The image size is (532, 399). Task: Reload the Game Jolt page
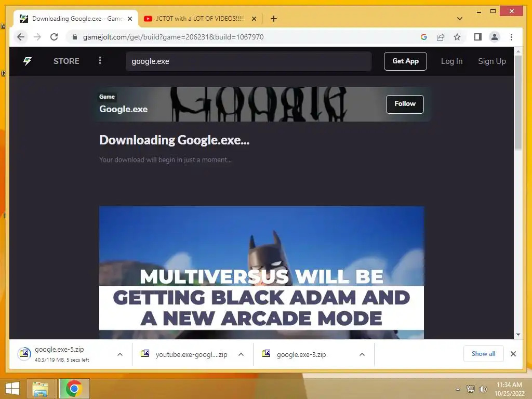coord(54,37)
